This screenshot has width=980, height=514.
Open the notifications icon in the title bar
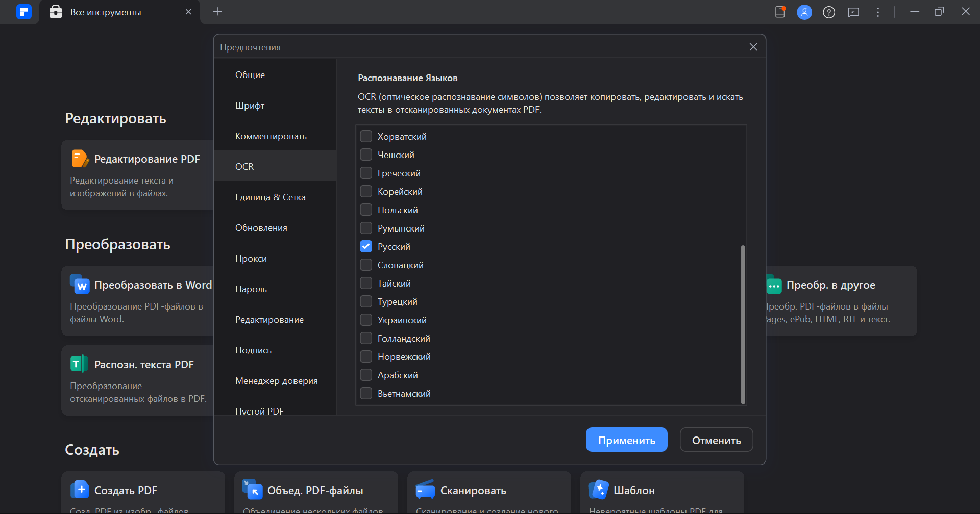[x=780, y=12]
